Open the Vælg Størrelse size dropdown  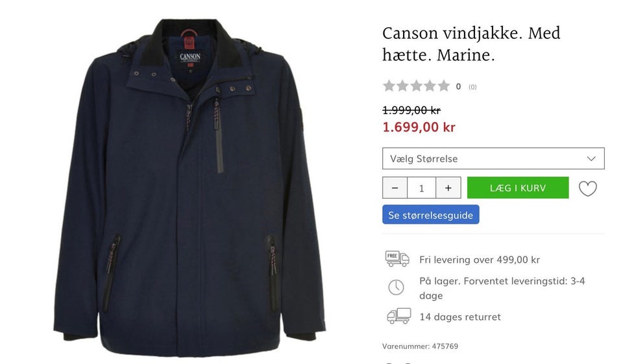(493, 158)
